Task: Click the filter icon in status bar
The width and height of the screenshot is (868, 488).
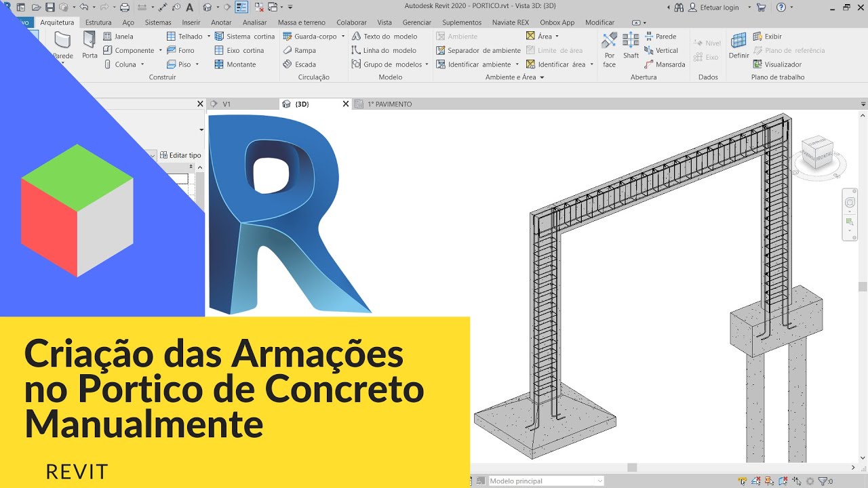Action: [x=823, y=481]
